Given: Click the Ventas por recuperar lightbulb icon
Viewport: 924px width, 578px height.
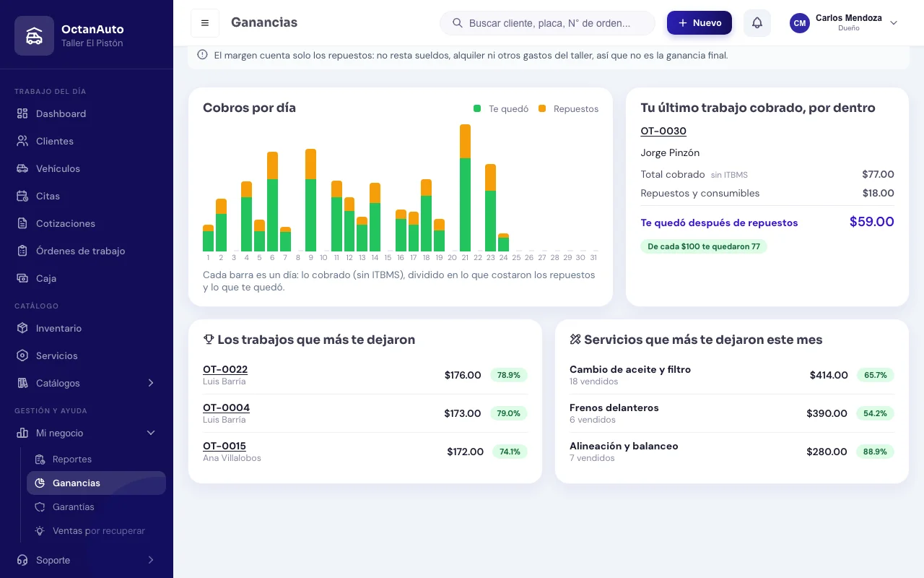Looking at the screenshot, I should click(40, 530).
